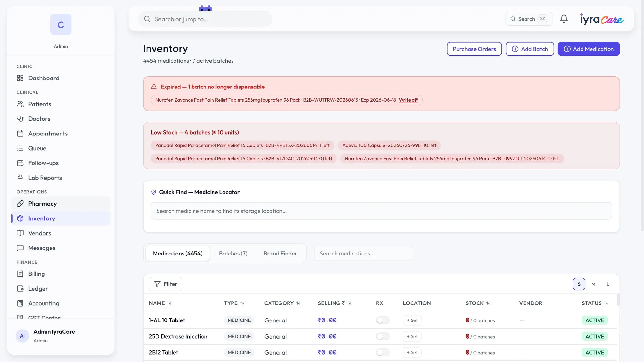Click the Inventory box icon in sidebar
The width and height of the screenshot is (644, 362).
[20, 218]
